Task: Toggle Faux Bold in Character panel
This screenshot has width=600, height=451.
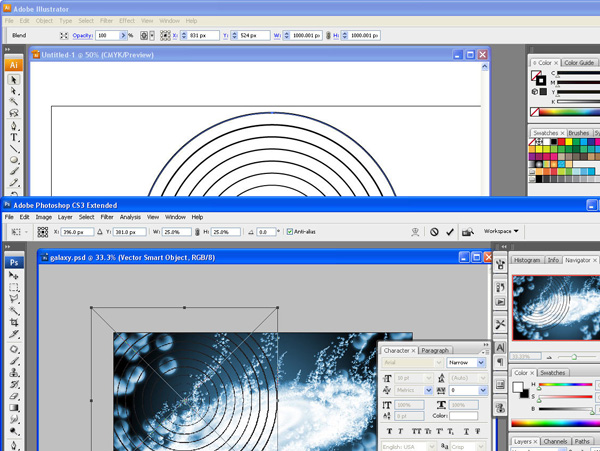Action: (389, 431)
